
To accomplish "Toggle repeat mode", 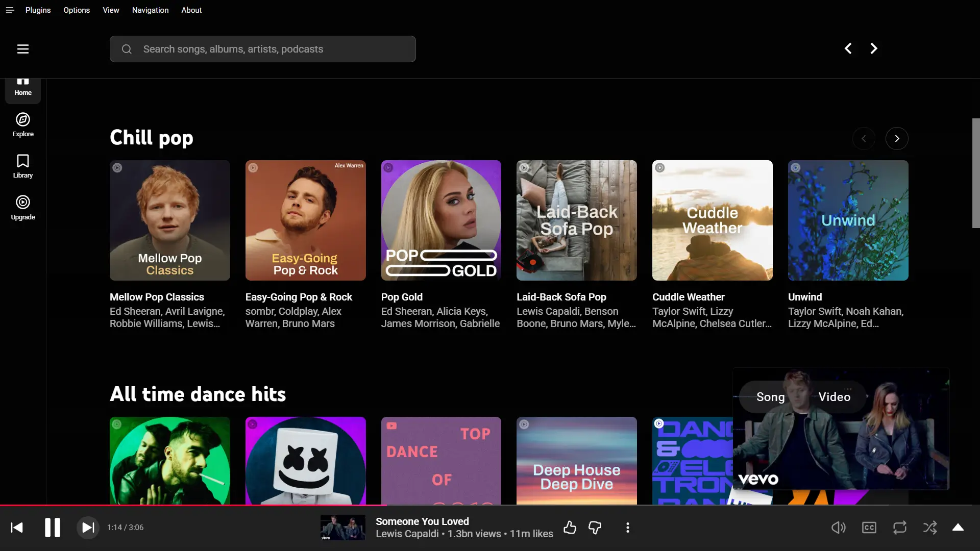I will click(x=900, y=528).
